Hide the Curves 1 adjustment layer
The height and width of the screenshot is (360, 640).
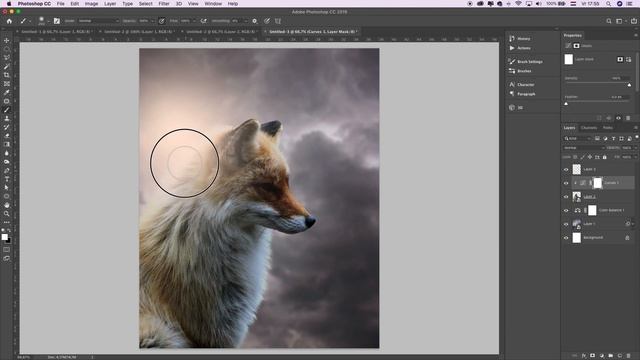[x=566, y=183]
